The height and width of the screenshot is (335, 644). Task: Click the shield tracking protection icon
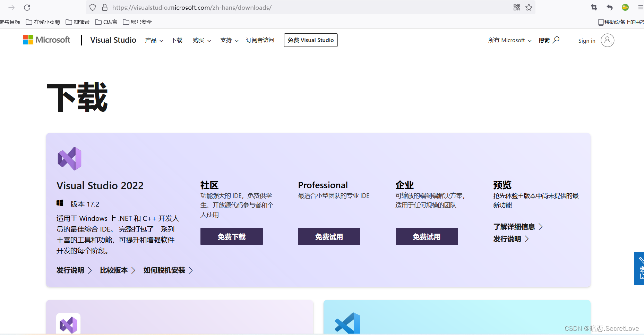pos(93,7)
